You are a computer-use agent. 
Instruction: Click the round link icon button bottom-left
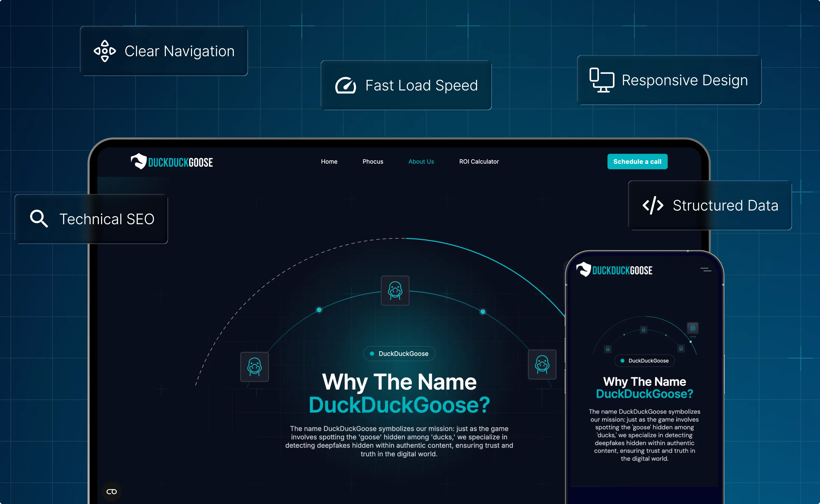click(x=111, y=492)
